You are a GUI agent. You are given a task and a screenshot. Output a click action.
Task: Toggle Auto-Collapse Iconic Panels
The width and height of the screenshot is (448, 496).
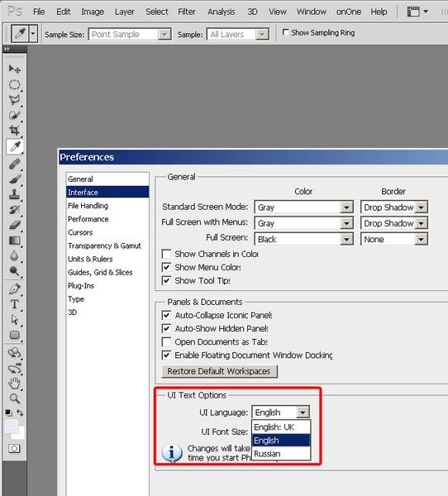[x=166, y=316]
